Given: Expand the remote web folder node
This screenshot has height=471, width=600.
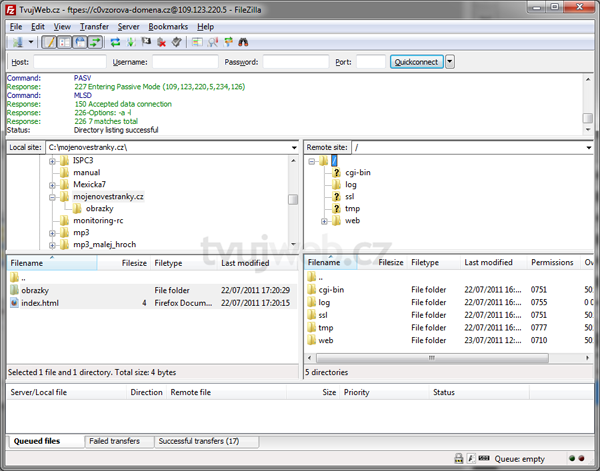Looking at the screenshot, I should tap(324, 221).
